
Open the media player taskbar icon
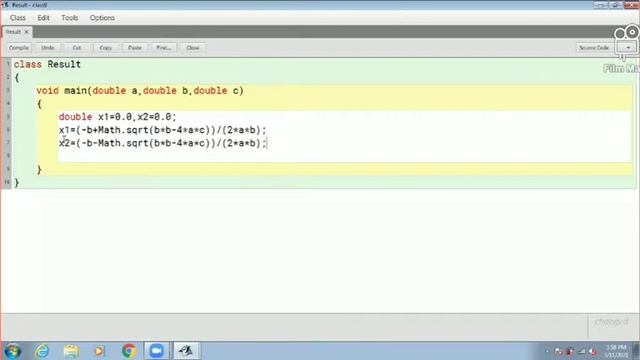click(x=100, y=351)
